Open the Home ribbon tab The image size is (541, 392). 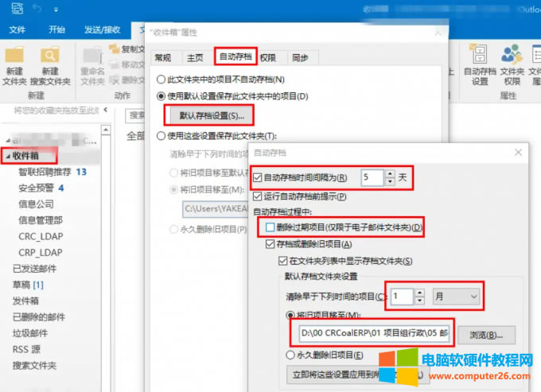[x=56, y=30]
